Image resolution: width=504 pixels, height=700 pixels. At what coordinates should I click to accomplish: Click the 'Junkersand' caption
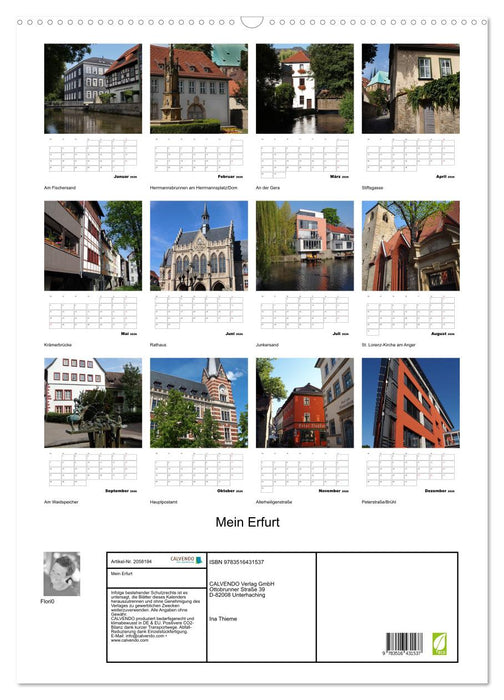(x=267, y=345)
